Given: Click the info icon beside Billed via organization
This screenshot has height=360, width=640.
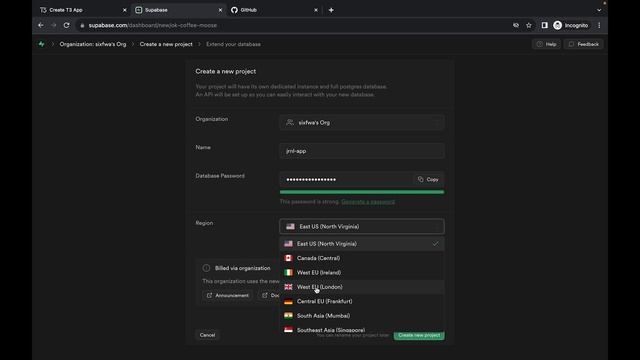Looking at the screenshot, I should coord(207,268).
